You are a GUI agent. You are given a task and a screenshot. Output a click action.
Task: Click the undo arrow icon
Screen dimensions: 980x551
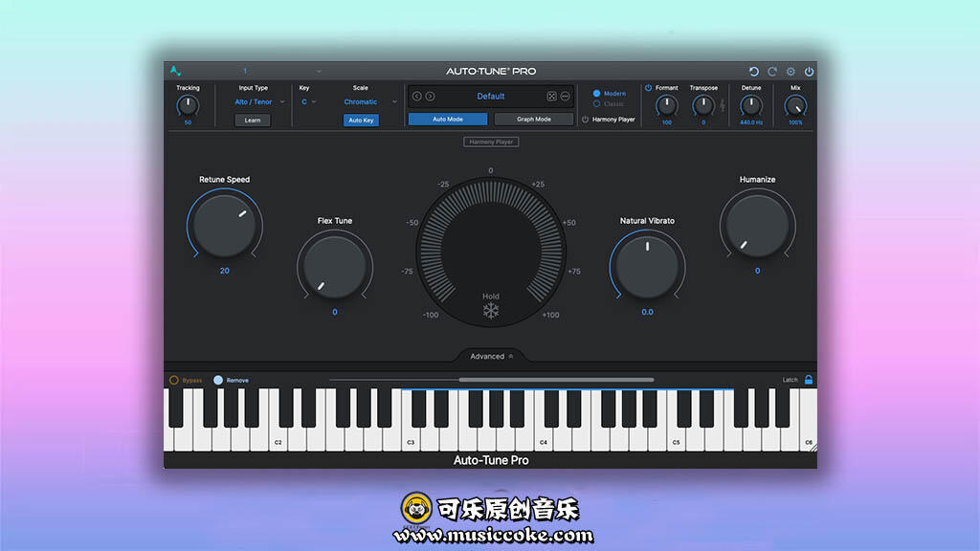tap(754, 71)
